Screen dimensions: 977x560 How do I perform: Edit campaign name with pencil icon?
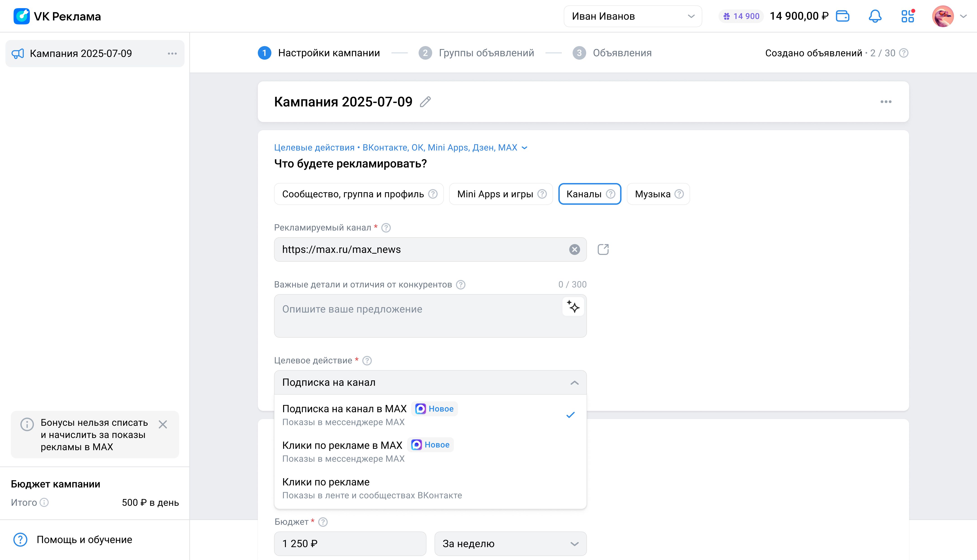tap(425, 102)
